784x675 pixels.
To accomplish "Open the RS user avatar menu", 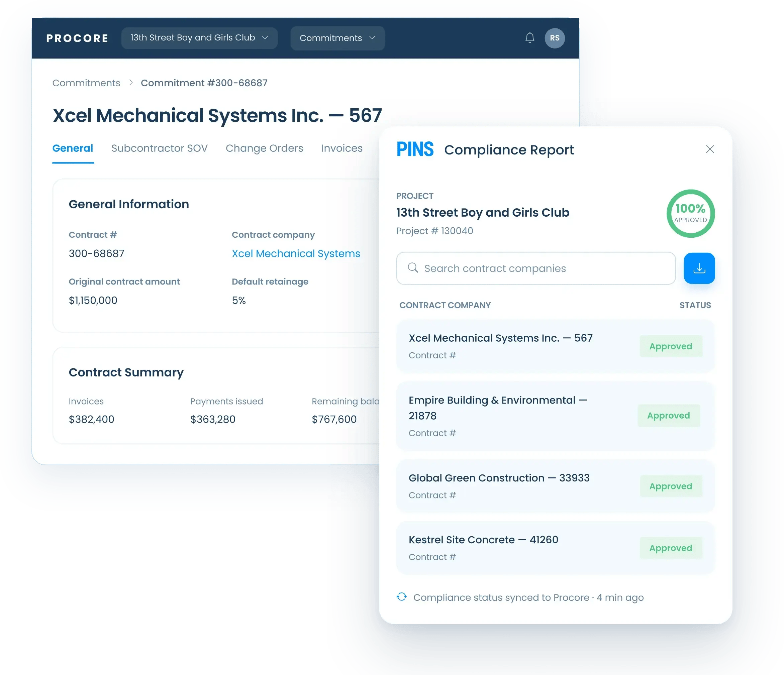I will tap(554, 38).
